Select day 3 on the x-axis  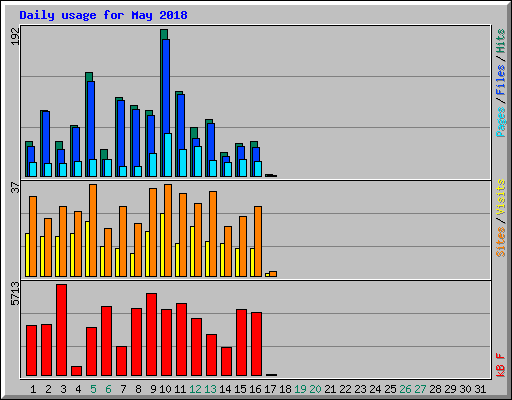(x=63, y=389)
